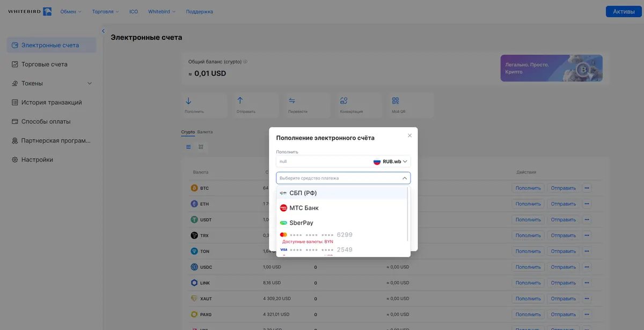Click Пополнить in the TRX row
The image size is (644, 330).
click(528, 235)
